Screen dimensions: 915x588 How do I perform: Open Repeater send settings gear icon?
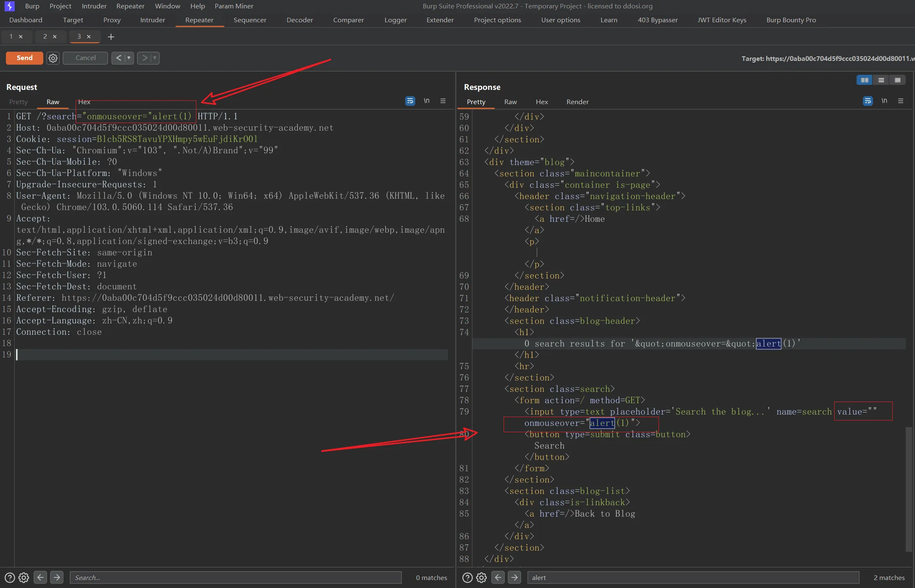click(x=53, y=58)
